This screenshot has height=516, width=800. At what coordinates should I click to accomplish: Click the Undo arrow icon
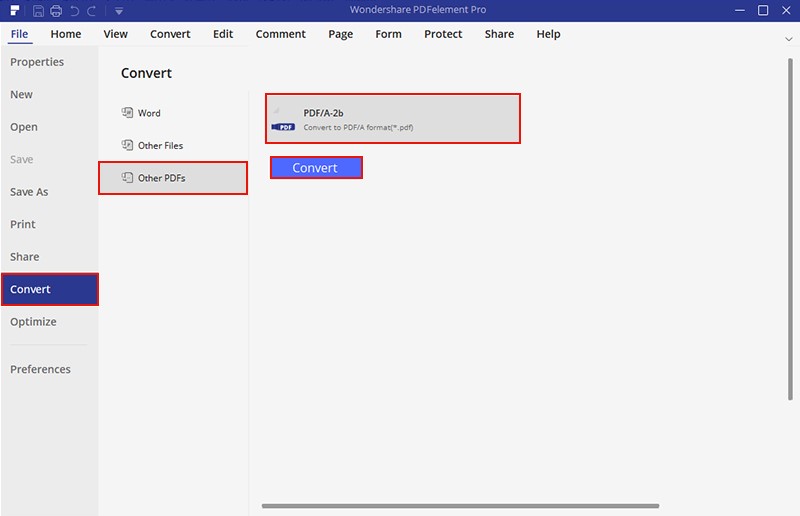coord(74,11)
